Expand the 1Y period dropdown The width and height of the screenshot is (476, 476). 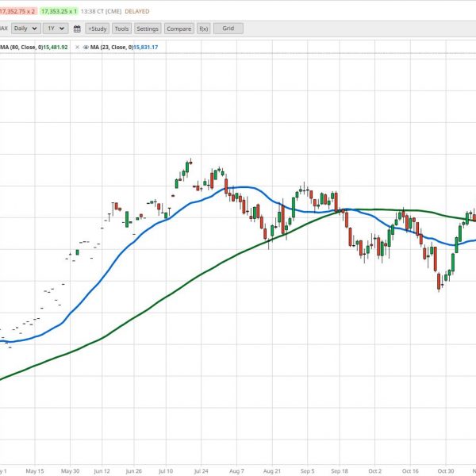pos(56,29)
